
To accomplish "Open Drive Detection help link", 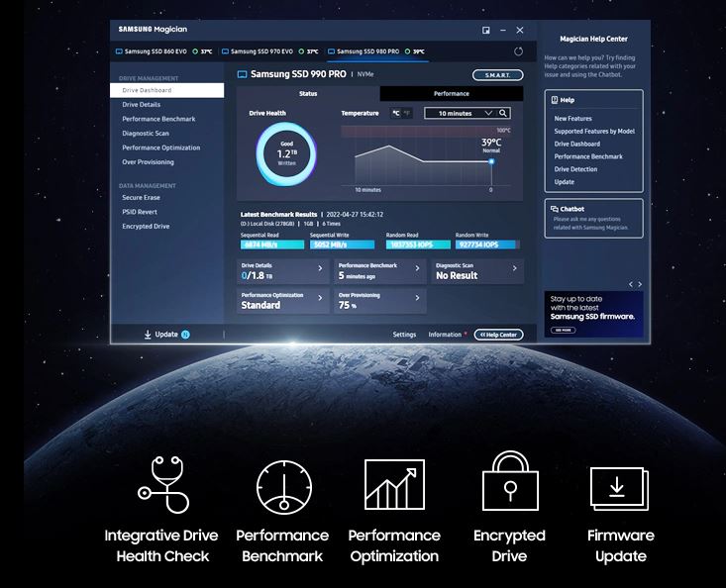I will (x=576, y=169).
